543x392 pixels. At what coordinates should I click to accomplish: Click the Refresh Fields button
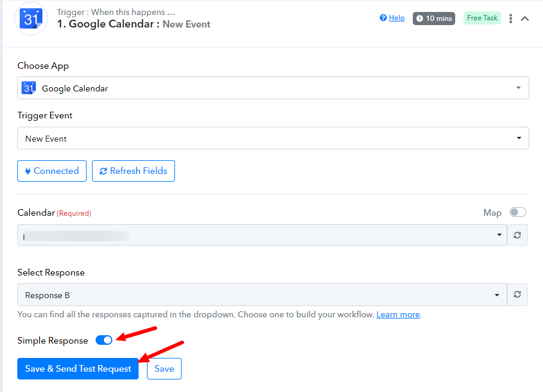133,171
